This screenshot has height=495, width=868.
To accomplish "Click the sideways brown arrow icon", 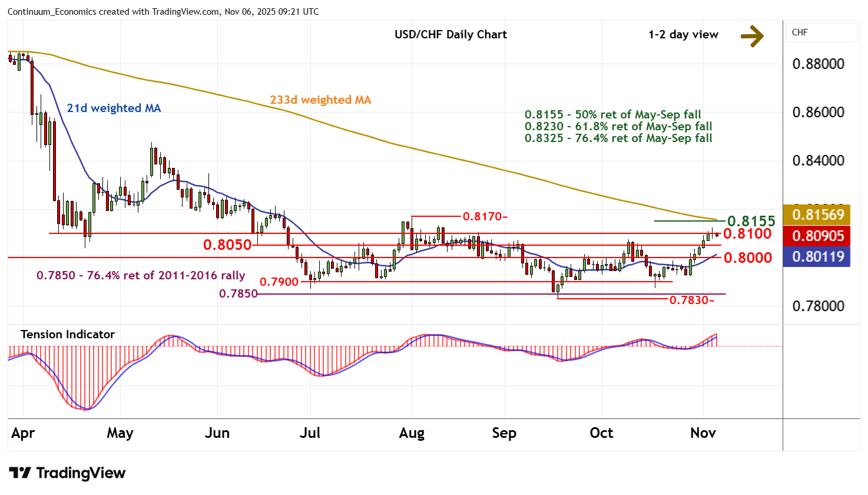I will [x=751, y=36].
